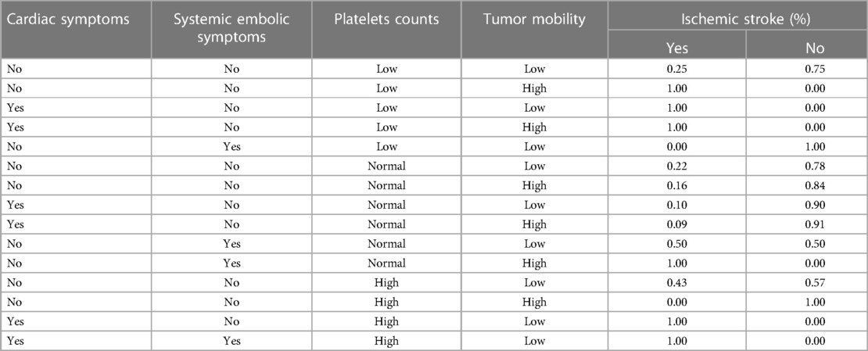Select the 0.10 value in Yes column

677,205
